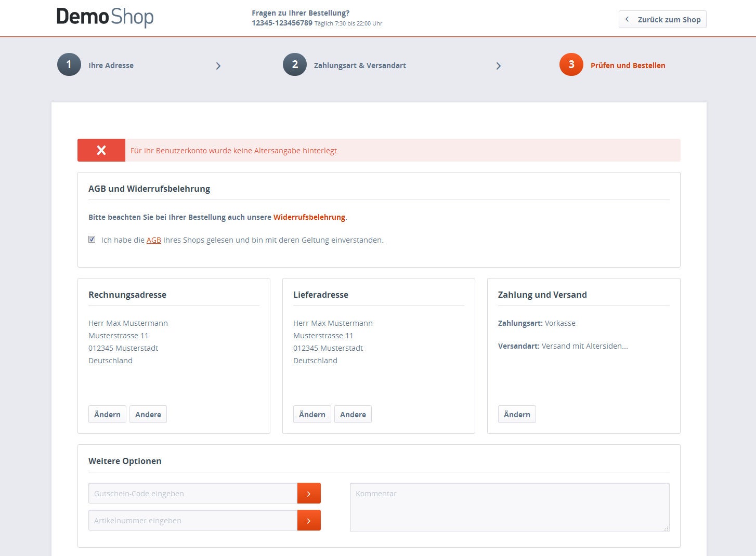
Task: Open the Widerrufsbelehrung link
Action: pyautogui.click(x=309, y=217)
